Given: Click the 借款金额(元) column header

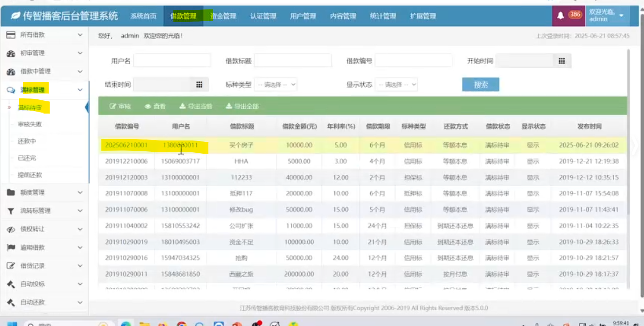Looking at the screenshot, I should pyautogui.click(x=299, y=126).
